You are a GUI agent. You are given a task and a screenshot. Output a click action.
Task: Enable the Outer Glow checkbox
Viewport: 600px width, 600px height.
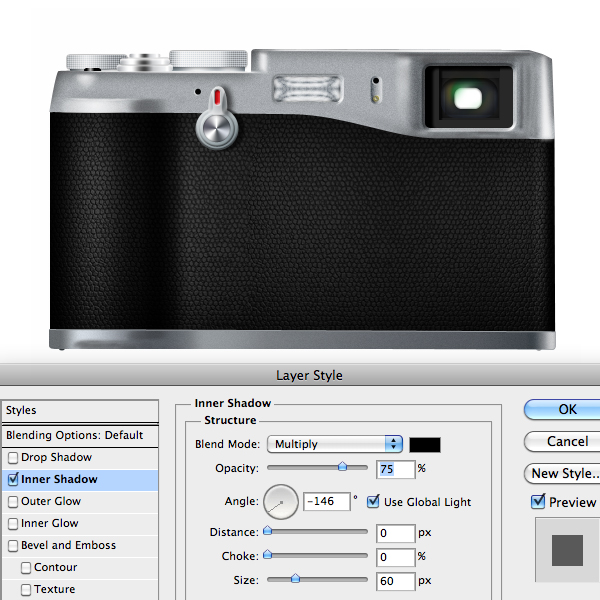click(x=13, y=502)
